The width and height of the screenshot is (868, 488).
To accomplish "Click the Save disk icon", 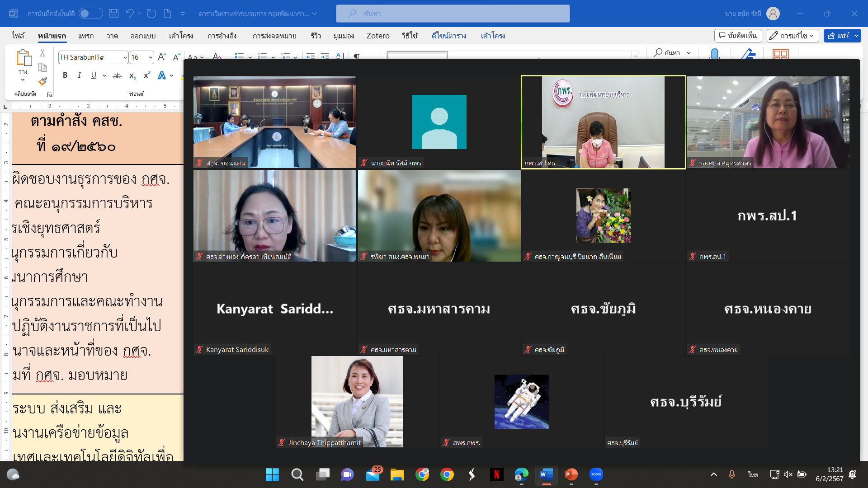I will pos(114,14).
